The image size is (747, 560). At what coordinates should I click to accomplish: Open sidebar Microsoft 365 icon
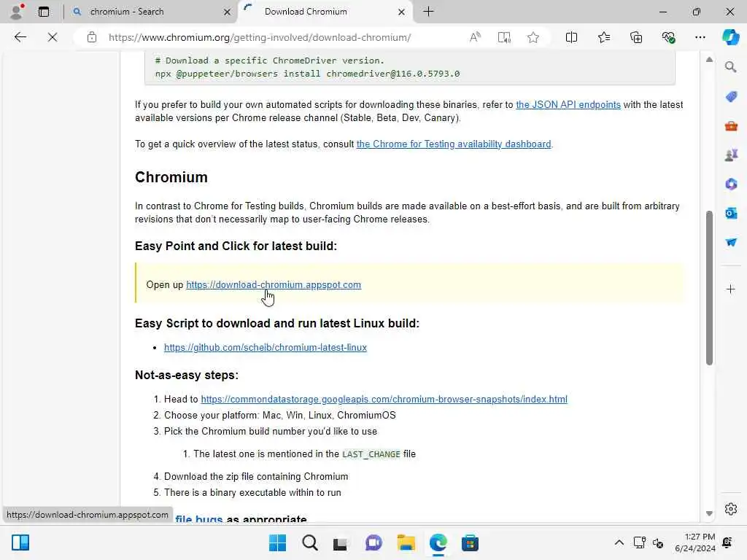[x=731, y=184]
